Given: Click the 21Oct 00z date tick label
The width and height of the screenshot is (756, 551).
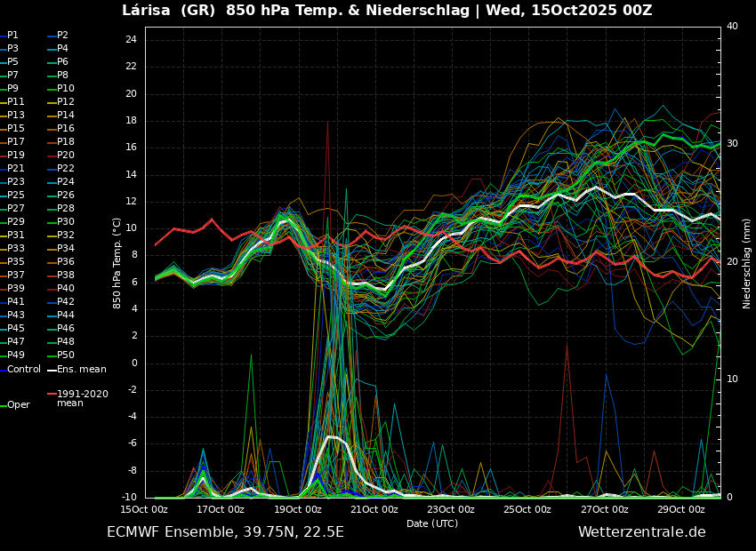Looking at the screenshot, I should pyautogui.click(x=374, y=509).
